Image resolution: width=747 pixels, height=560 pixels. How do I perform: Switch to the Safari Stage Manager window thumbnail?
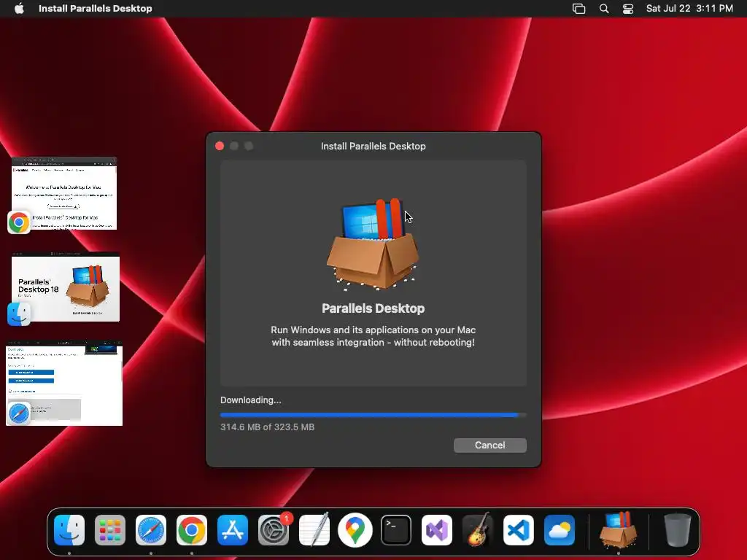pos(64,383)
